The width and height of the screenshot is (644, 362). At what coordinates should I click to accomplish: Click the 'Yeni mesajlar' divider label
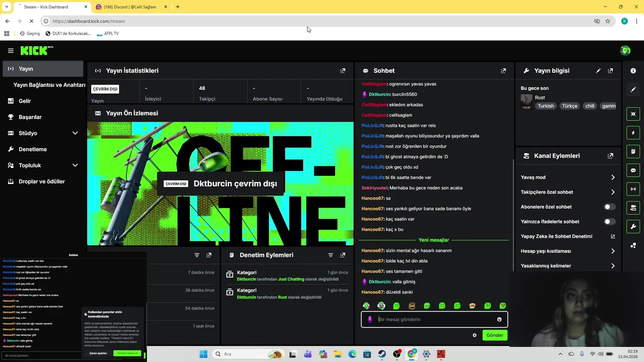coord(434,240)
